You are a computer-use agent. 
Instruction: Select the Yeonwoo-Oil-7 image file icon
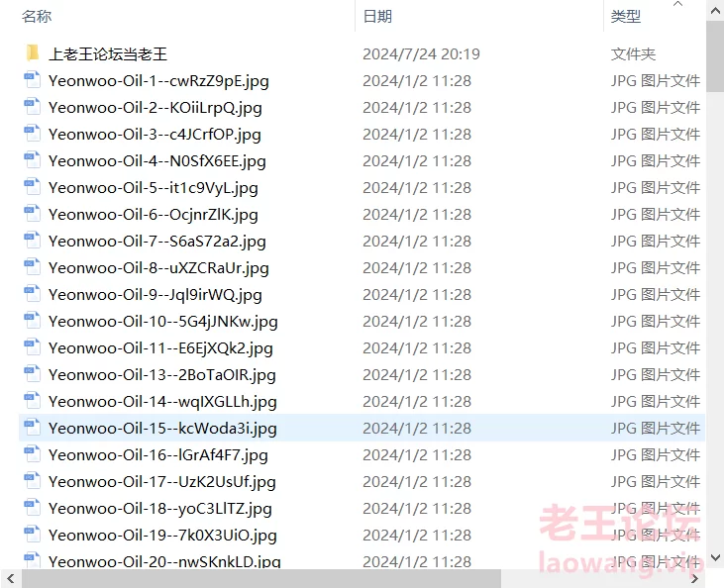click(x=33, y=241)
